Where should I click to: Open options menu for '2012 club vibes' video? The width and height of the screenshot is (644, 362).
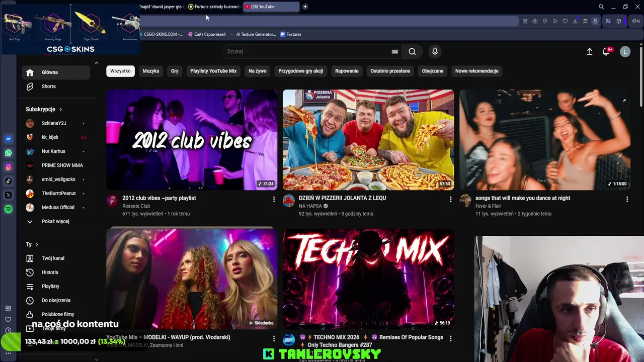(x=274, y=200)
